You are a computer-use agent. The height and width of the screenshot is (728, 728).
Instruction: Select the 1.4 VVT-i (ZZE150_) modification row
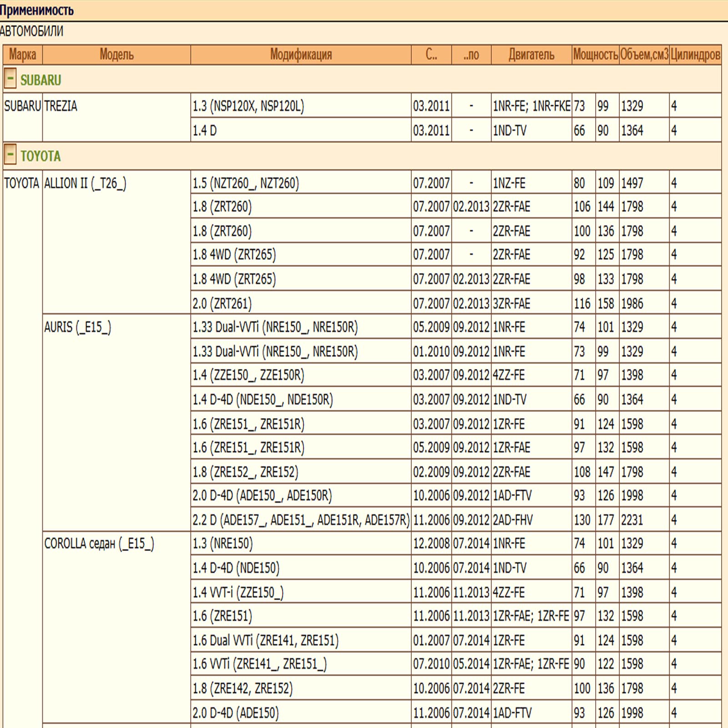click(238, 592)
